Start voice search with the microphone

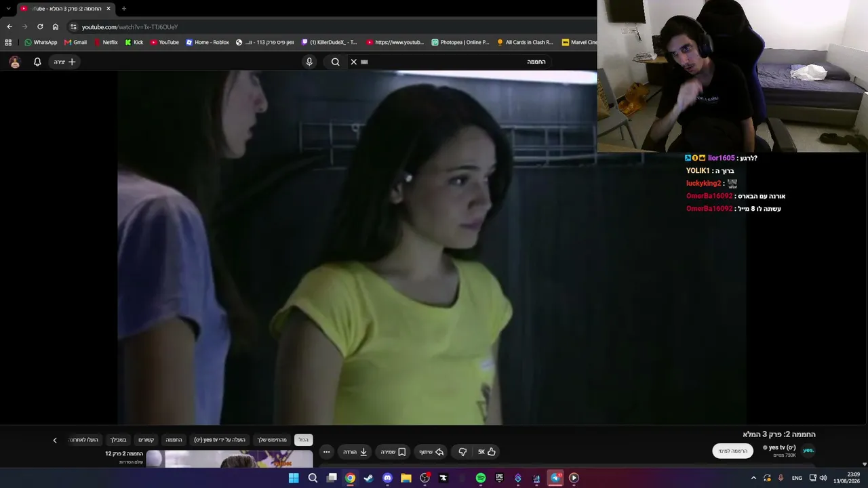click(309, 62)
